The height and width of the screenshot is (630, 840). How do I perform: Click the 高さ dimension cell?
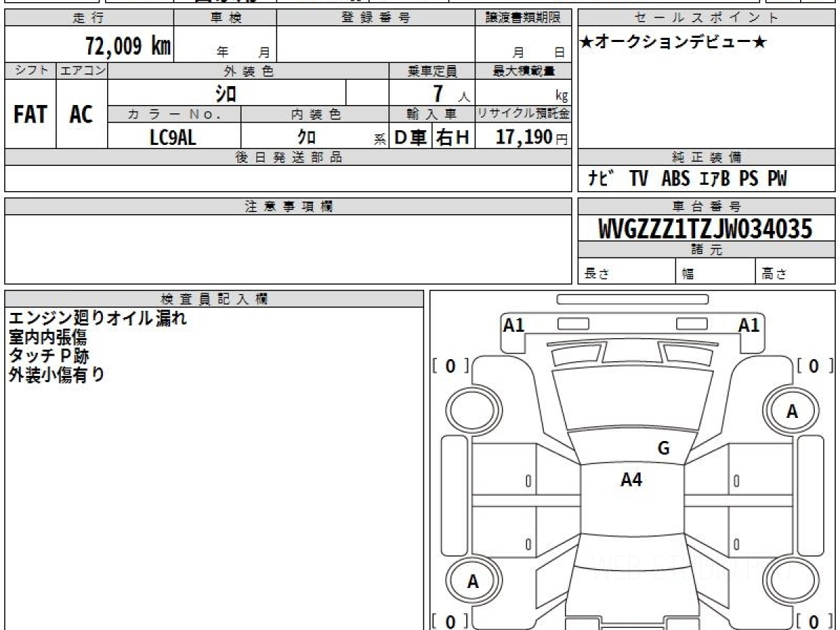796,272
